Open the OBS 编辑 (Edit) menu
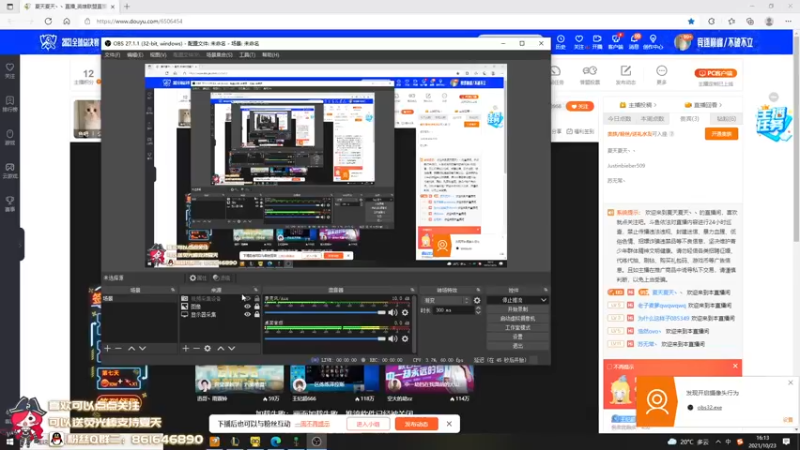Image resolution: width=800 pixels, height=450 pixels. [135, 55]
